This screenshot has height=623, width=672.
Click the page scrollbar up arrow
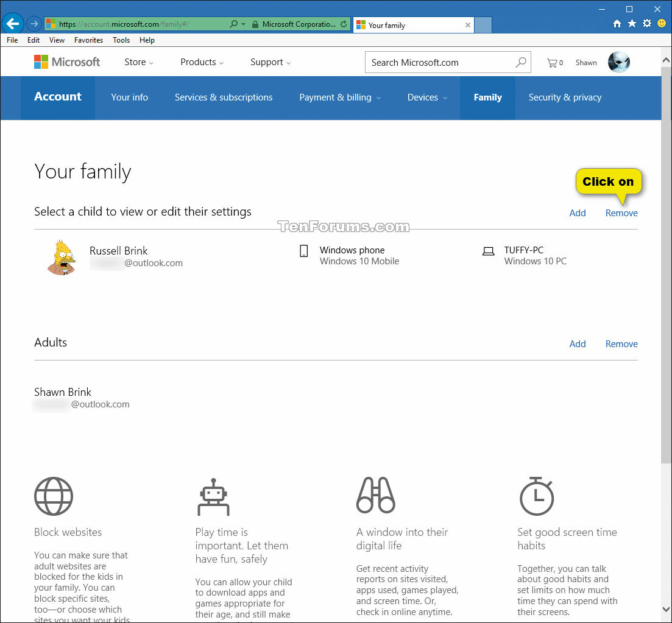666,60
